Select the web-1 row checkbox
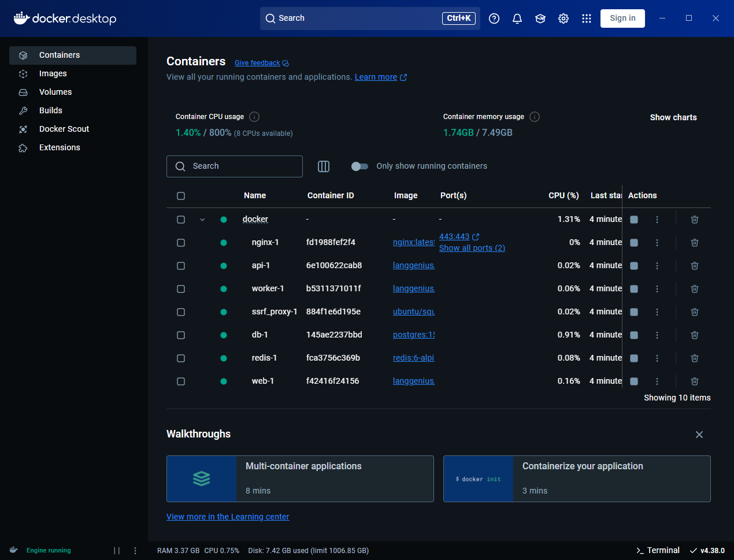The width and height of the screenshot is (734, 560). pos(181,381)
